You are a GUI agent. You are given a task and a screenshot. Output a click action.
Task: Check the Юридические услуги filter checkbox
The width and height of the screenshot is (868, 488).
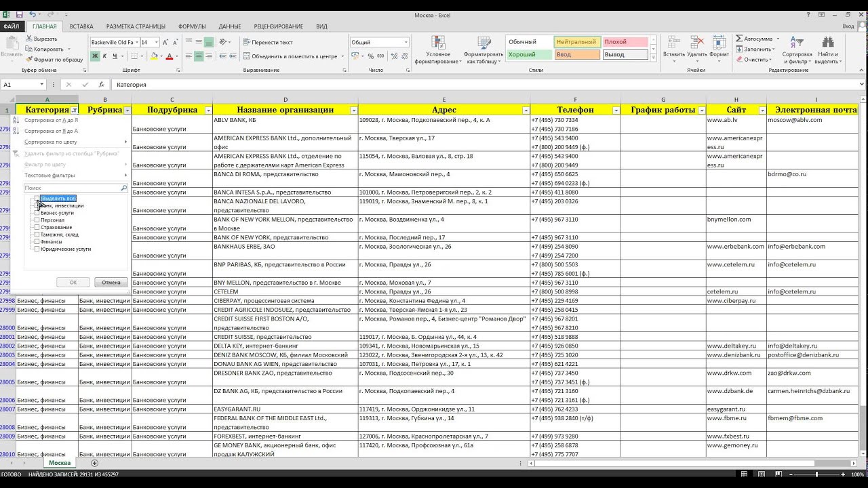click(37, 249)
